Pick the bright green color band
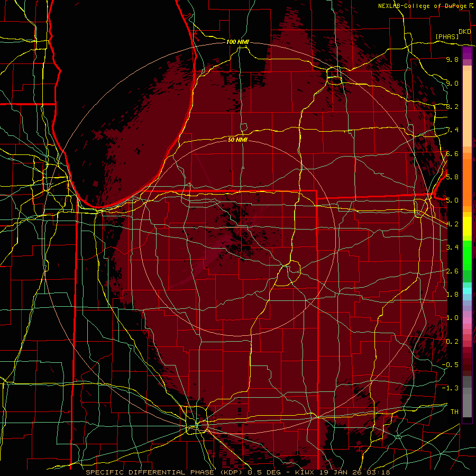The image size is (476, 476). tap(467, 255)
